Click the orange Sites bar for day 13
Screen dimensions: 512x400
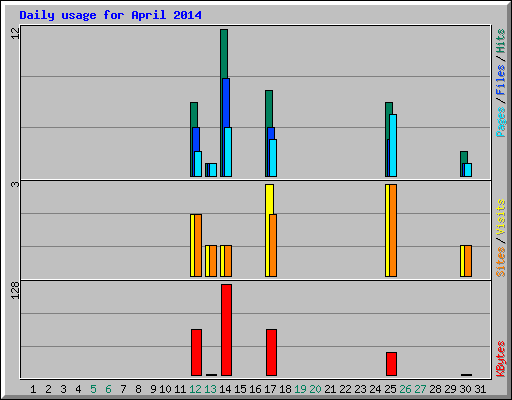(x=213, y=261)
